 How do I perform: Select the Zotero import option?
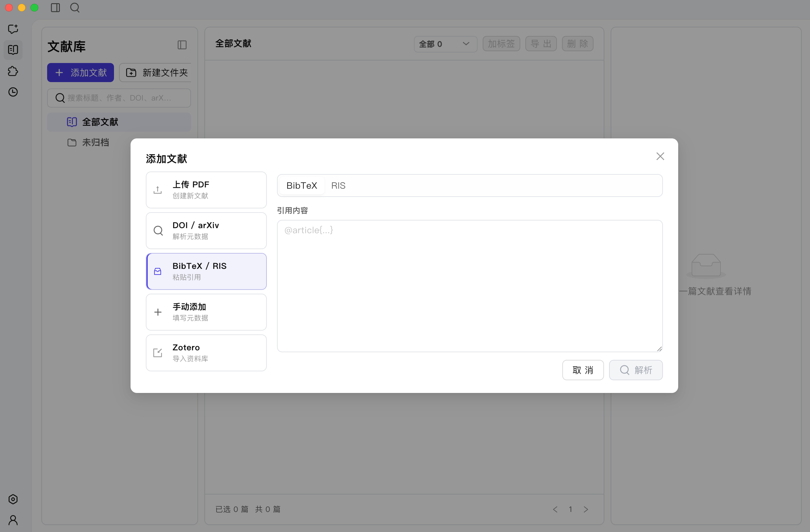click(206, 353)
